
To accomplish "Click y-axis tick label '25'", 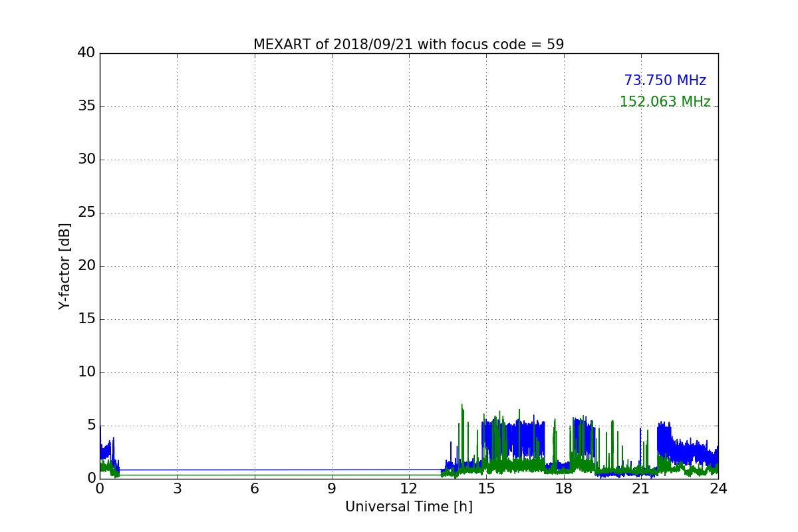I will 86,212.
